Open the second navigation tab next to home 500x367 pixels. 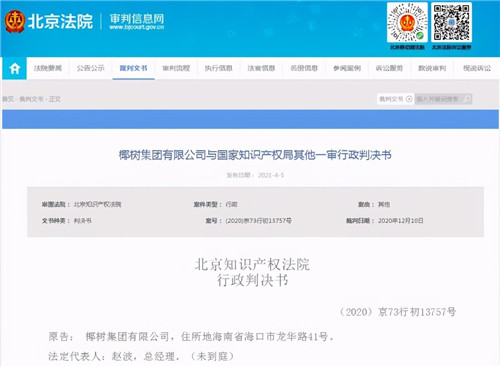click(91, 68)
